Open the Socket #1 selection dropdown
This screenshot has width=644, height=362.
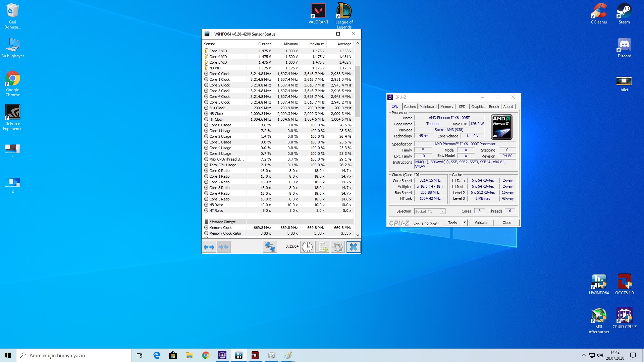pyautogui.click(x=430, y=211)
